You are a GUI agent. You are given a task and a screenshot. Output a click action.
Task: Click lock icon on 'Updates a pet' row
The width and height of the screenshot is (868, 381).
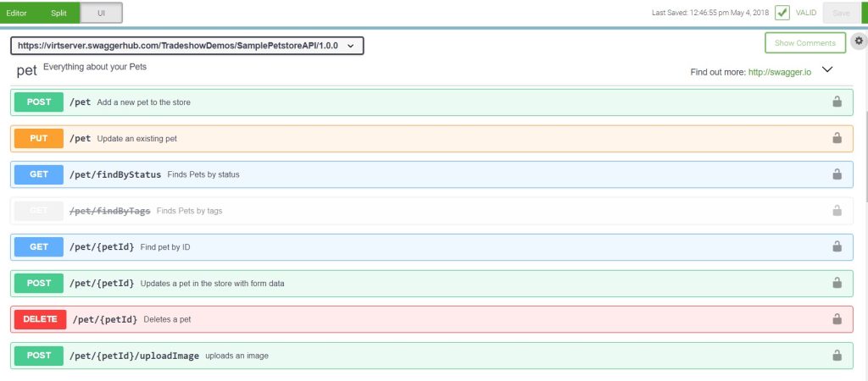837,283
